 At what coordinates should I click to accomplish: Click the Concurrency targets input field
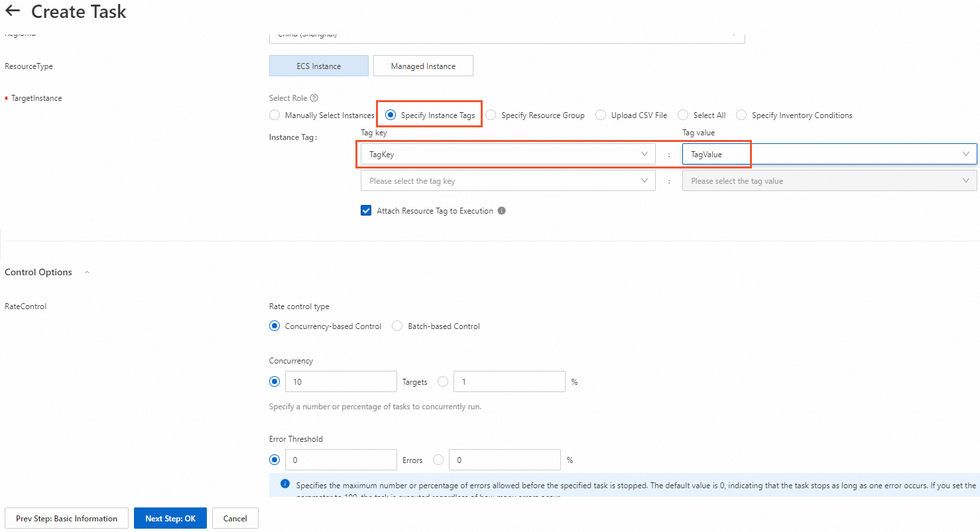(x=341, y=382)
